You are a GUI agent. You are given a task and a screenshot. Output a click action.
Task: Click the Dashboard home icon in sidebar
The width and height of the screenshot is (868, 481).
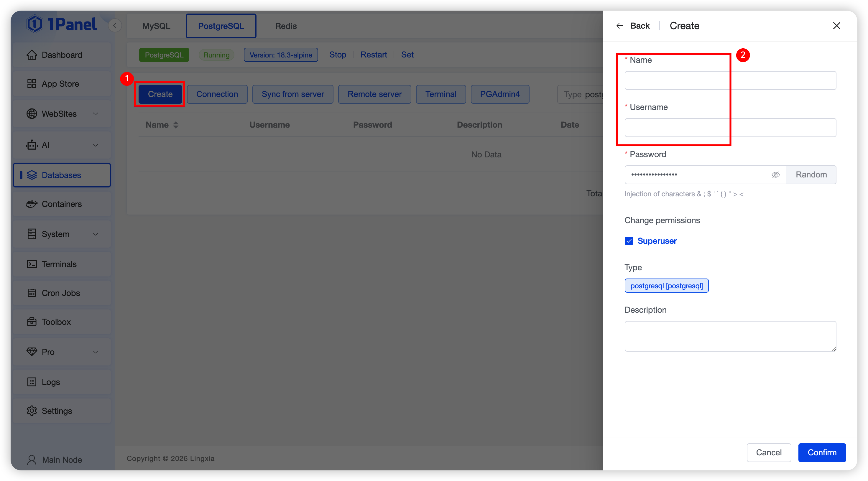tap(32, 55)
